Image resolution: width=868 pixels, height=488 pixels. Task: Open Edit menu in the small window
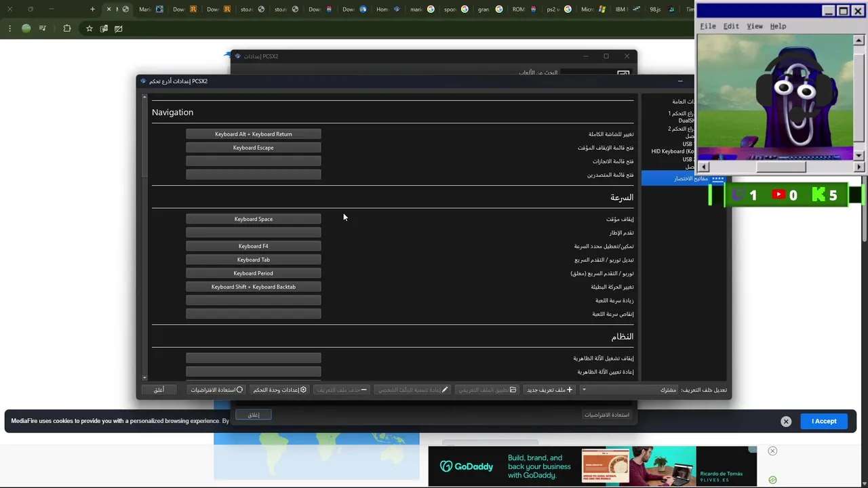coord(731,26)
